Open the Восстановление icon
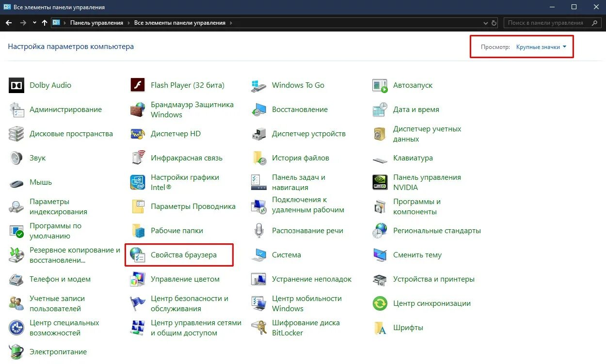The image size is (606, 364). click(259, 110)
